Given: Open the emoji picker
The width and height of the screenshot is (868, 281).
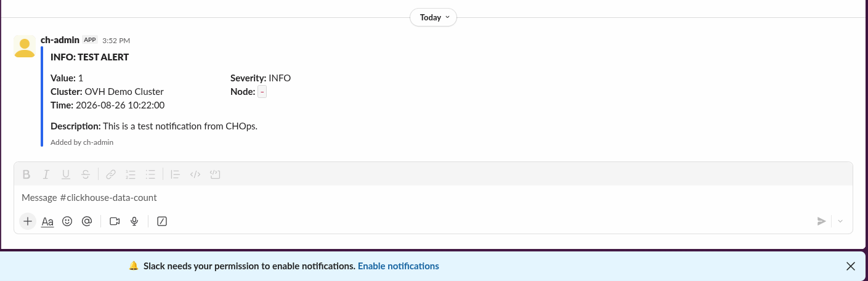Looking at the screenshot, I should tap(67, 221).
